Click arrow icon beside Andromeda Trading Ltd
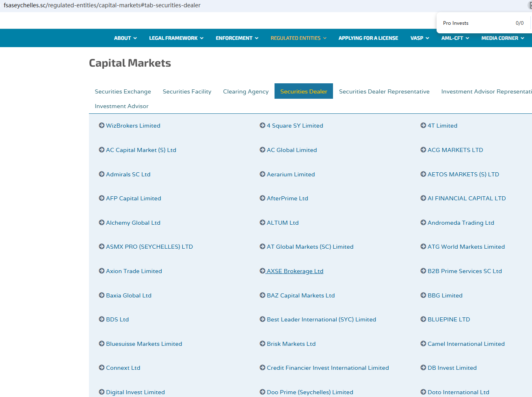532x397 pixels. pyautogui.click(x=423, y=223)
